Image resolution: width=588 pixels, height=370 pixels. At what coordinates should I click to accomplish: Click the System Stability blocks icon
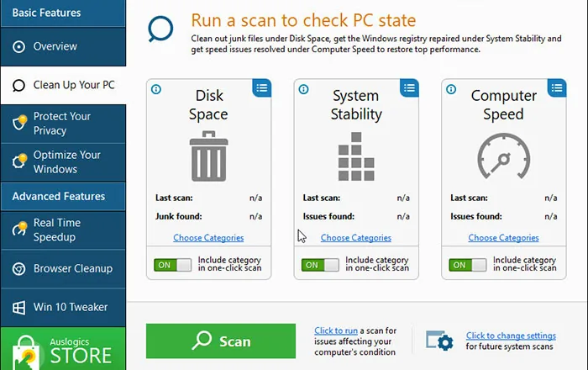[356, 156]
